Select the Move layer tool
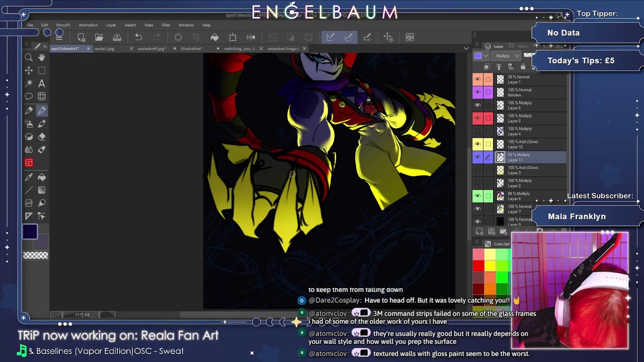 click(x=29, y=70)
